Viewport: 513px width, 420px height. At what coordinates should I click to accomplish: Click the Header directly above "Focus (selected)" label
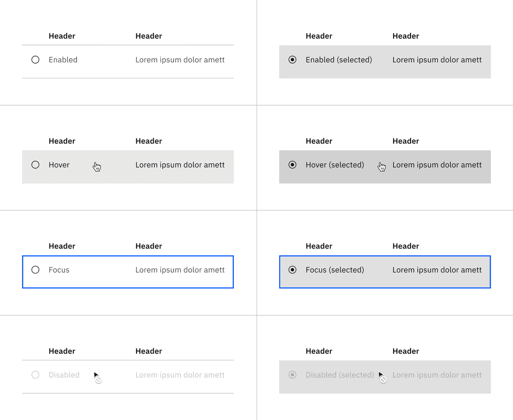319,246
